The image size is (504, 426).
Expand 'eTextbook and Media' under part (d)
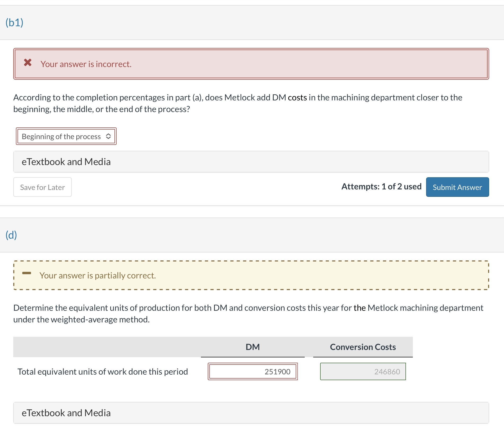click(66, 412)
